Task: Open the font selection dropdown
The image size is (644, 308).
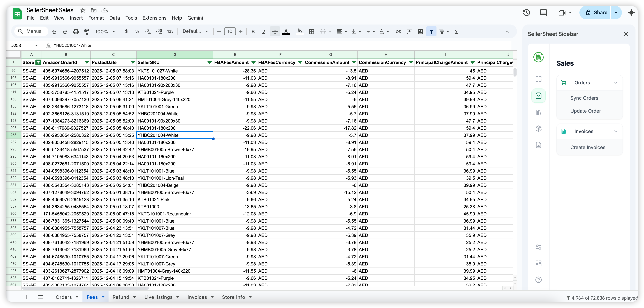Action: 195,31
